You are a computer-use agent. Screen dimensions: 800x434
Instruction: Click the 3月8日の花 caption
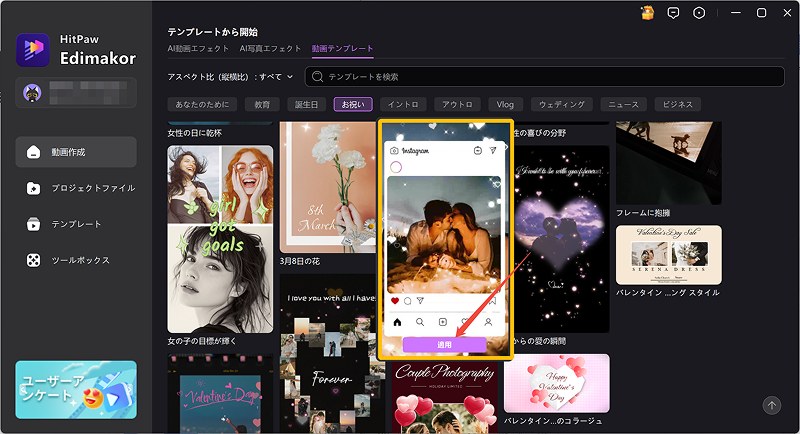tap(300, 261)
